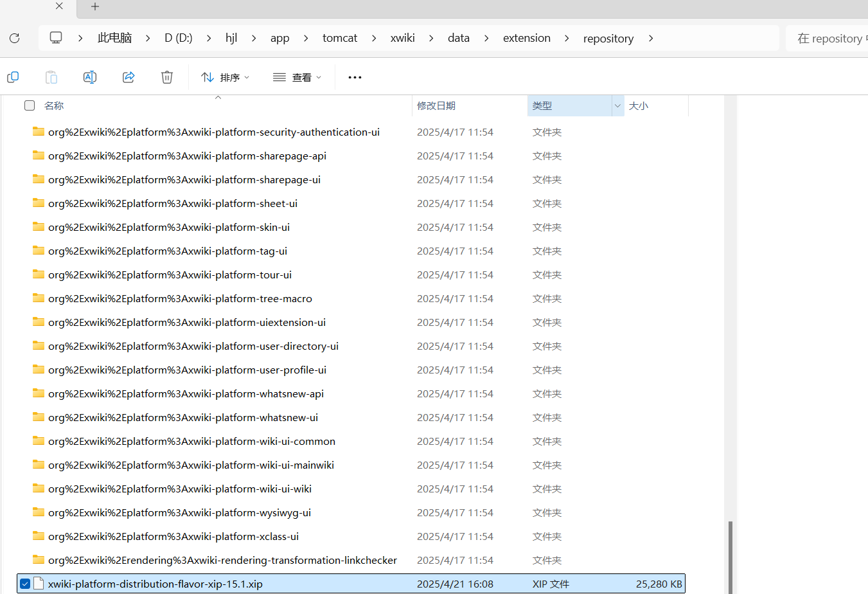The height and width of the screenshot is (594, 868).
Task: Expand chevron after repository in address bar
Action: (x=651, y=38)
